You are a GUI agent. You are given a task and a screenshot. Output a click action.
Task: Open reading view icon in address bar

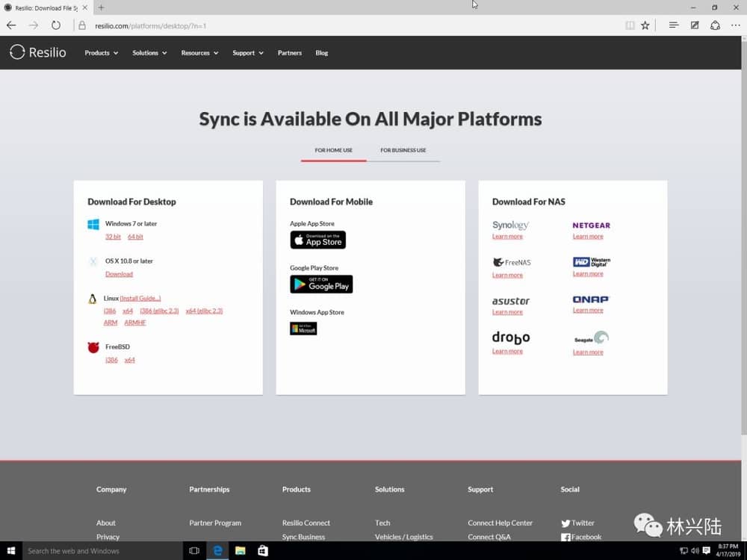(630, 25)
